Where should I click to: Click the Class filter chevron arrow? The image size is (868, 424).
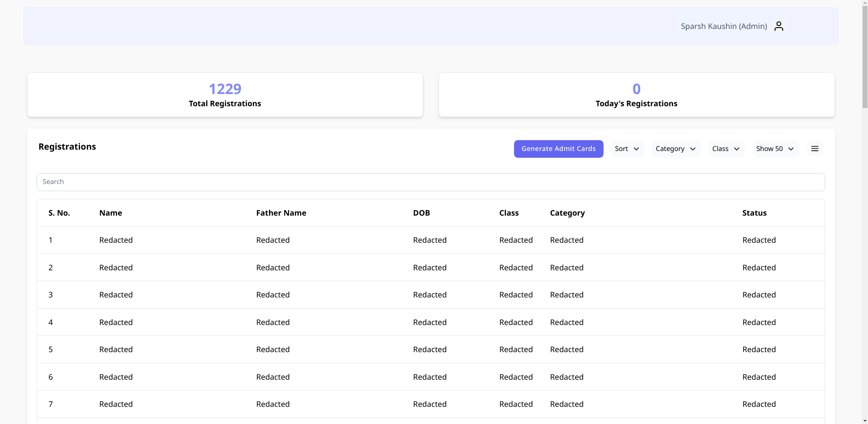tap(737, 149)
